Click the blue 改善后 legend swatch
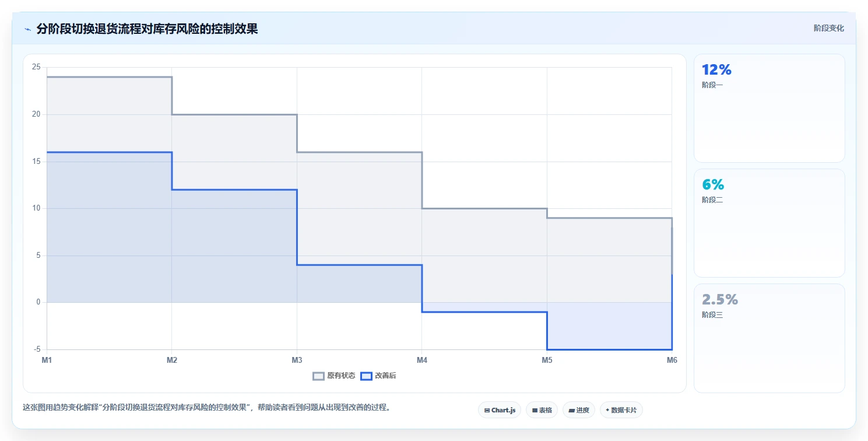Viewport: 868px width, 441px height. pos(366,376)
